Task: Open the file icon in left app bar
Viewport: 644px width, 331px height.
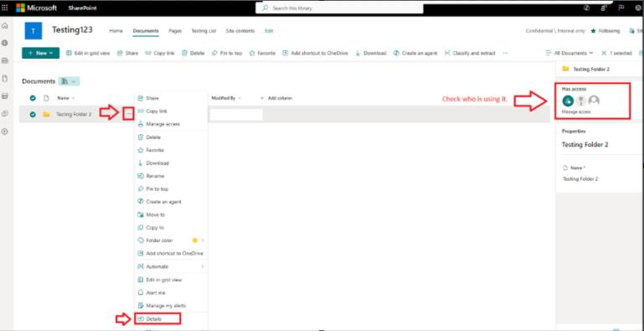Action: 5,78
